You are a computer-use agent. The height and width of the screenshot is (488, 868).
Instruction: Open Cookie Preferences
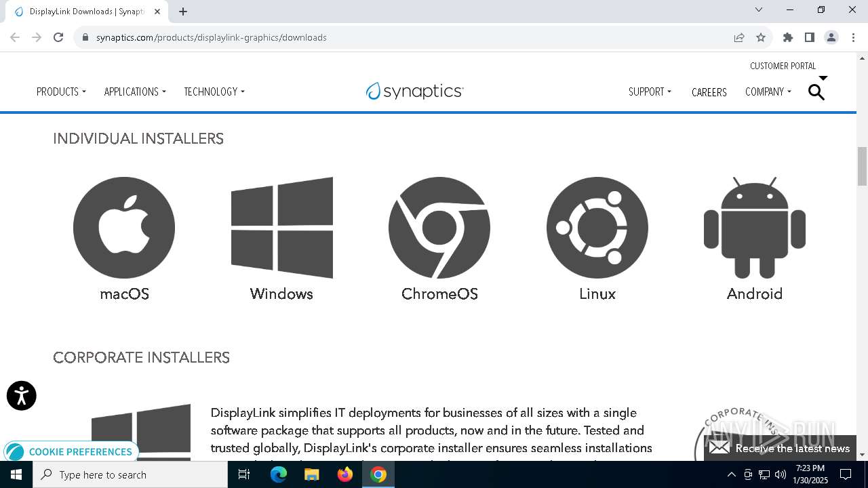[71, 451]
